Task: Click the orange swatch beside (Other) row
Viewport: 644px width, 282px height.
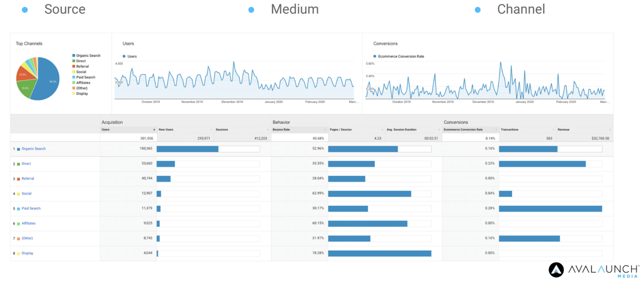Action: point(19,239)
